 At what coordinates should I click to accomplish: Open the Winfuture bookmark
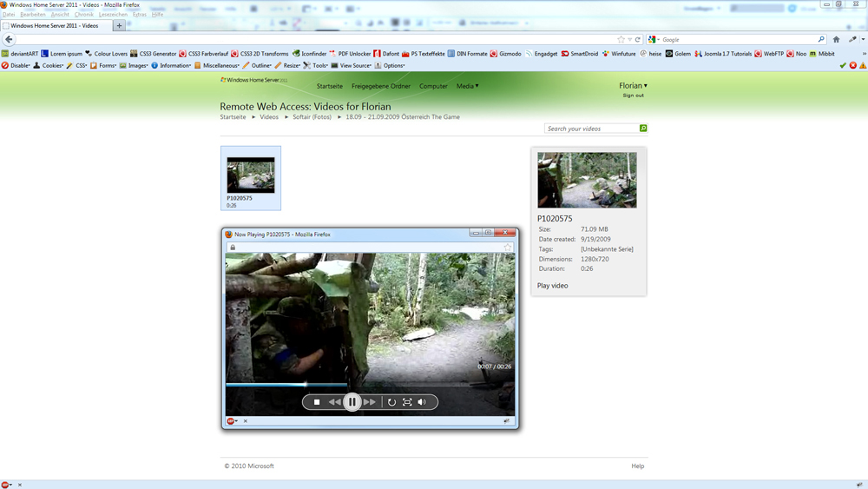[x=619, y=54]
